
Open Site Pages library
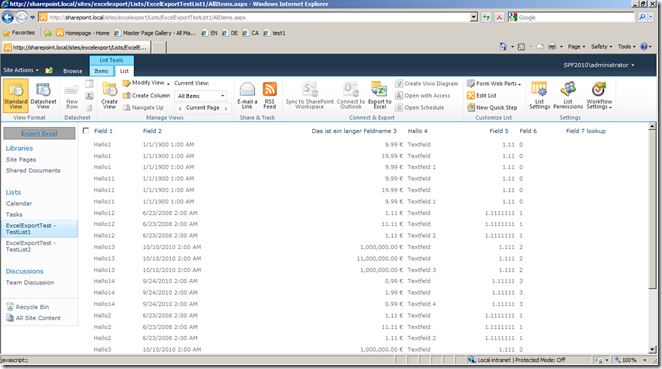[x=21, y=160]
